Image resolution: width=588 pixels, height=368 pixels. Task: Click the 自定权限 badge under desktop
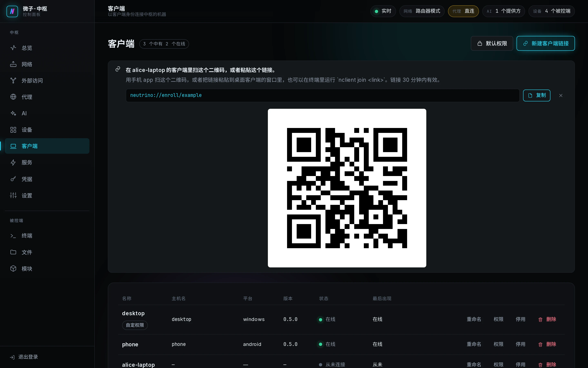[135, 325]
